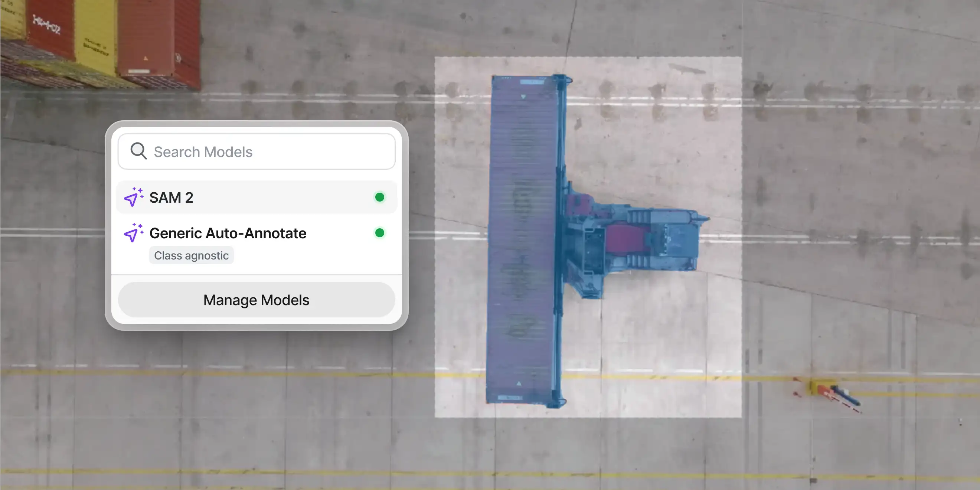Click the SAM 2 sparkle cursor icon
980x490 pixels.
click(x=134, y=197)
